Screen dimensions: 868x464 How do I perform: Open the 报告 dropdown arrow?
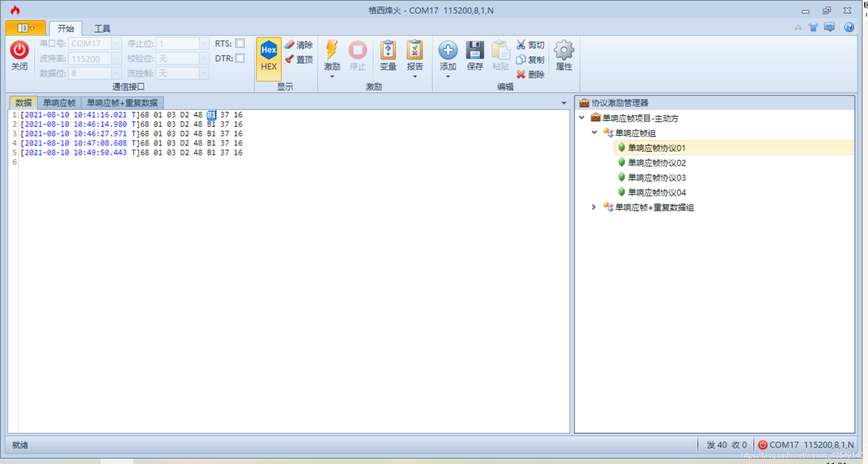coord(415,76)
